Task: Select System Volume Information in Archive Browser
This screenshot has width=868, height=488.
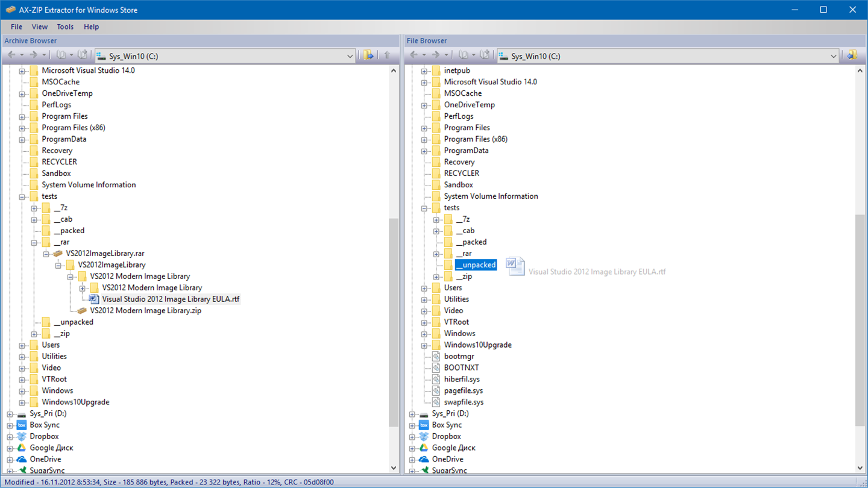Action: click(x=89, y=185)
